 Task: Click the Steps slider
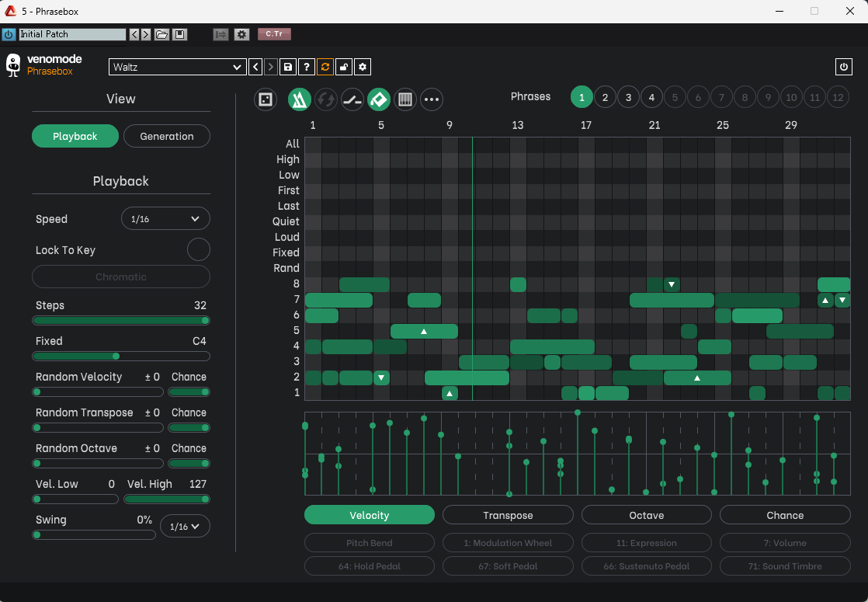point(121,320)
